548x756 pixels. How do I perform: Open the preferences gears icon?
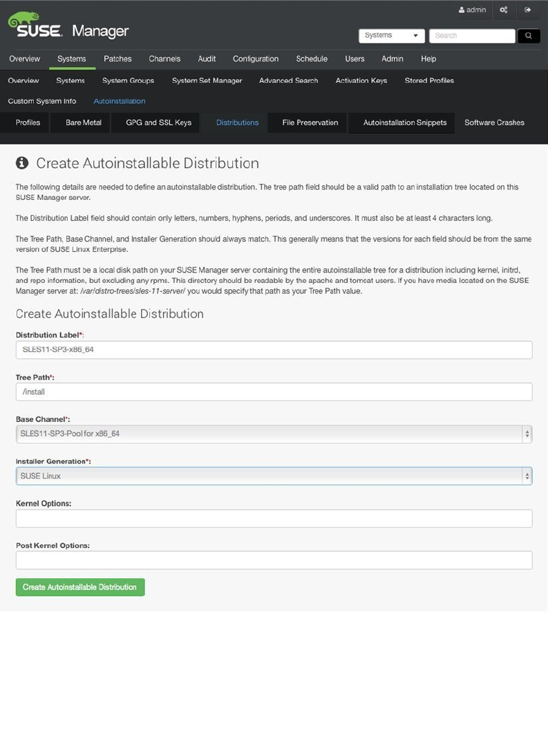(x=504, y=10)
